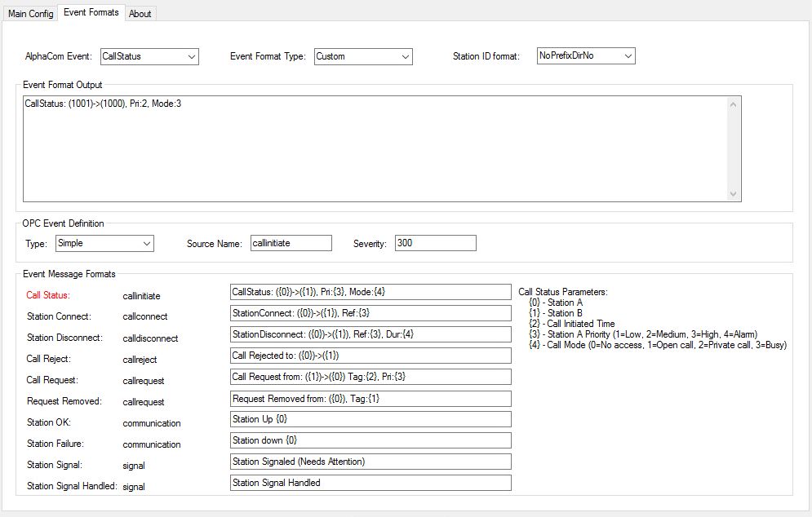This screenshot has height=517, width=812.
Task: Click the Severity input field
Action: (x=435, y=243)
